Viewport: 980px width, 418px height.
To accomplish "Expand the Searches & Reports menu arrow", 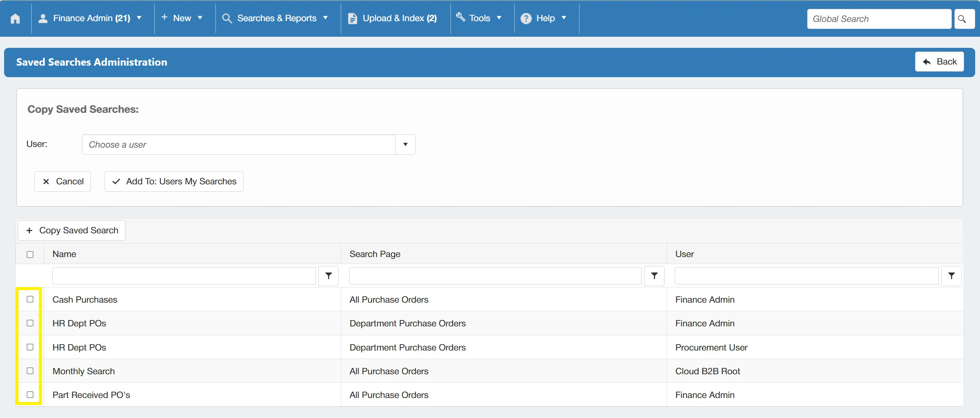I will click(325, 18).
